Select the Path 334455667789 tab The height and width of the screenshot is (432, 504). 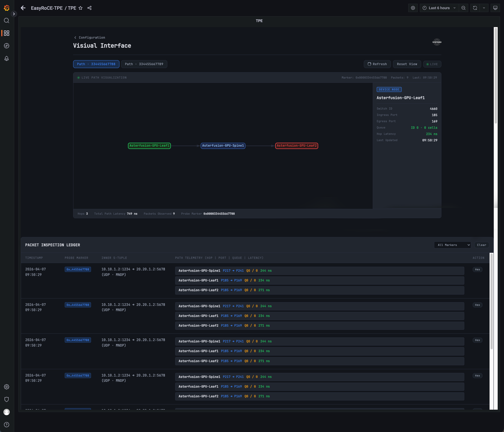pyautogui.click(x=144, y=64)
